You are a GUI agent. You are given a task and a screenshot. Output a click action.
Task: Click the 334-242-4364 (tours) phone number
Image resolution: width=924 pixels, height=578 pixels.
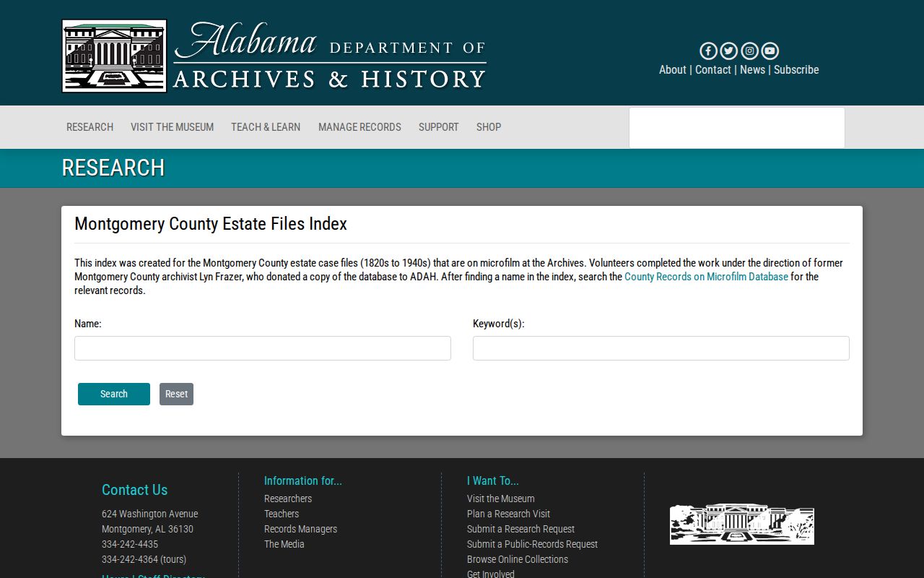[144, 559]
